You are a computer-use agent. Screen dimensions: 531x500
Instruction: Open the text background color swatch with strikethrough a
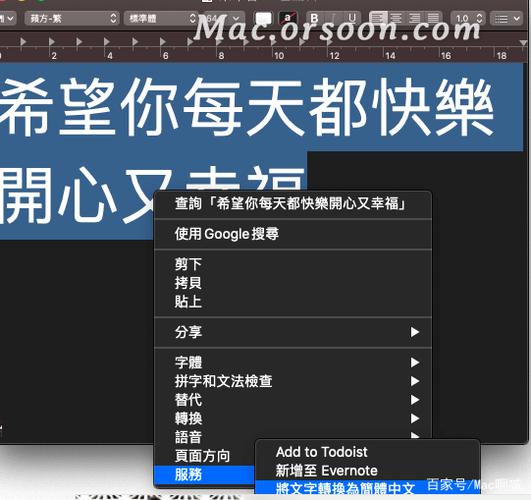287,18
